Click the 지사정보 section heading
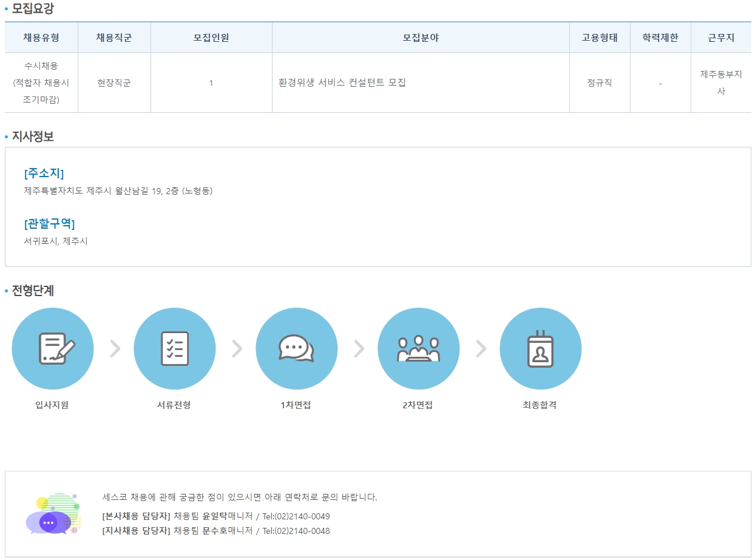The height and width of the screenshot is (560, 755). (x=33, y=137)
